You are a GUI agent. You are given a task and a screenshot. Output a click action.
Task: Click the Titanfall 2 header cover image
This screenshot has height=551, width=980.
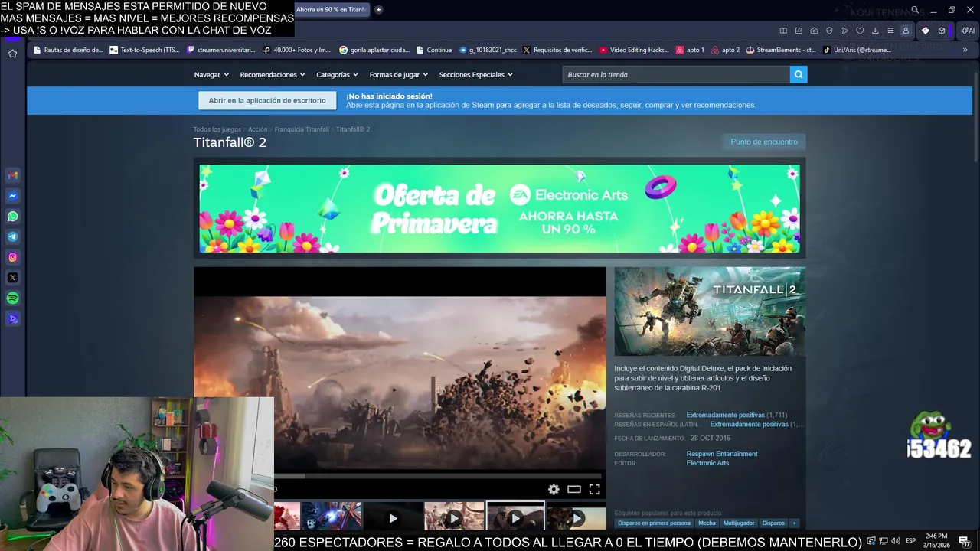pos(710,311)
